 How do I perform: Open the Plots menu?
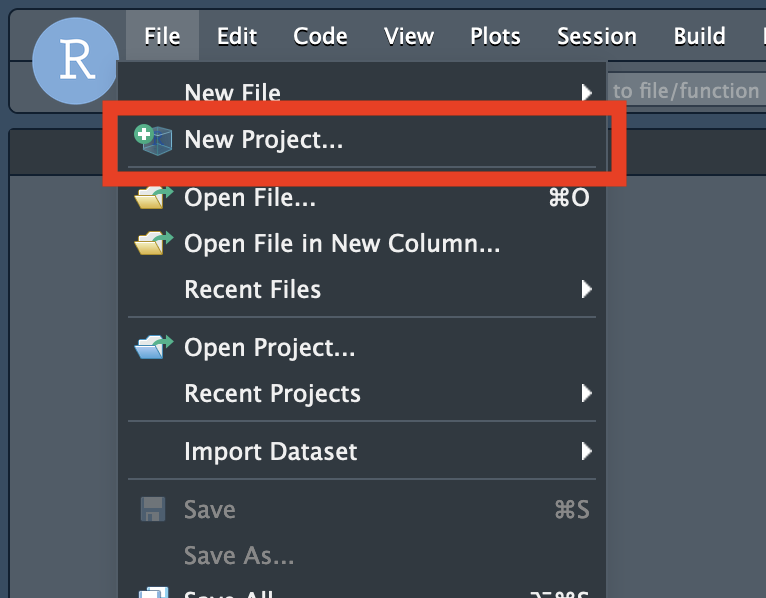(x=495, y=37)
